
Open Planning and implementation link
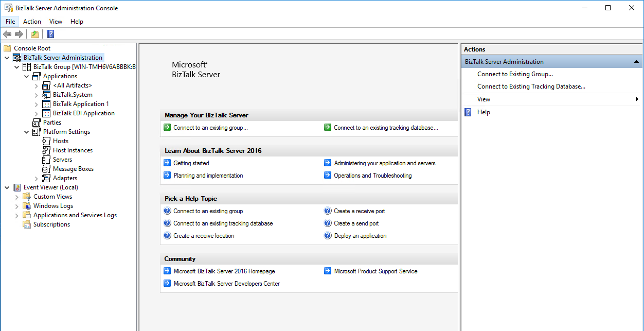(208, 176)
